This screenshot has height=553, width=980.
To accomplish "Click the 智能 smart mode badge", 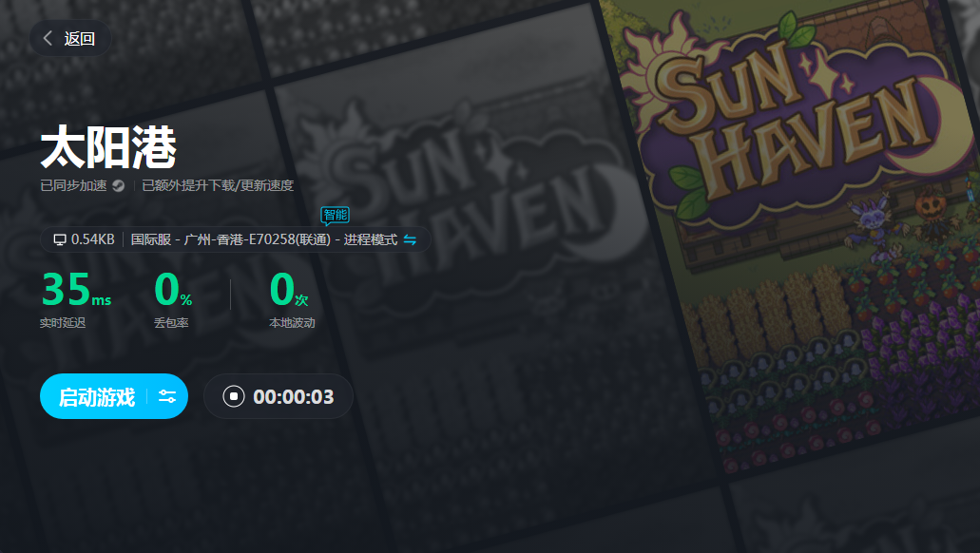I will [335, 216].
